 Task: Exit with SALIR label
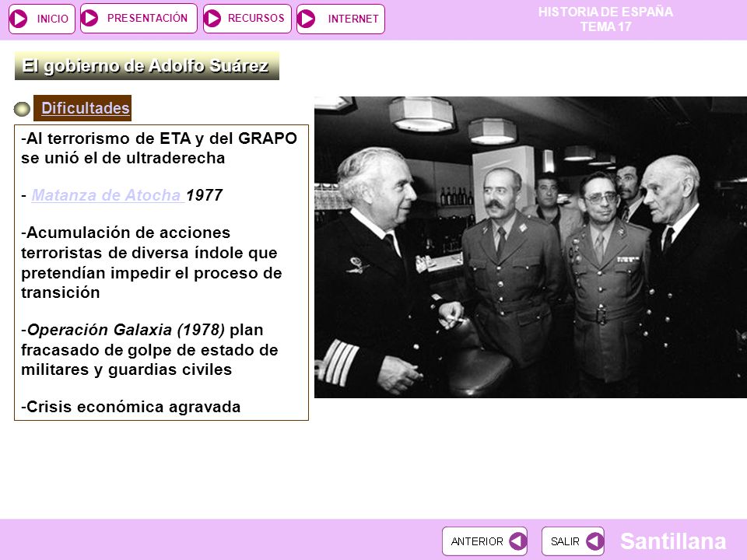point(565,541)
